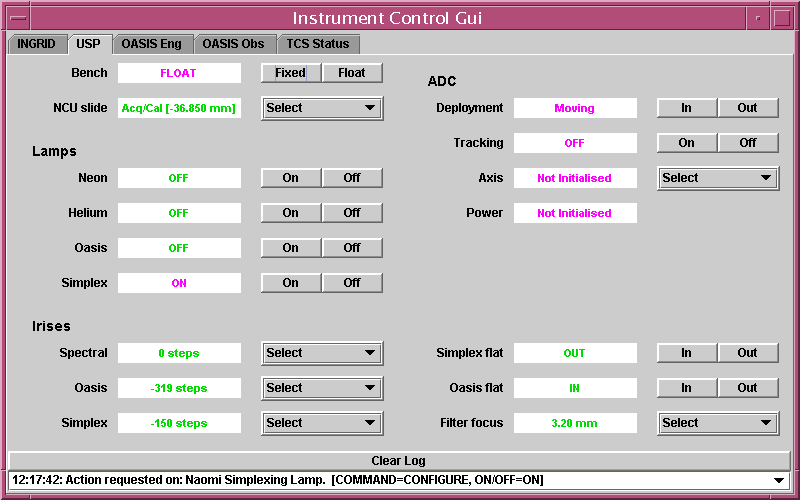Click the Oasis iris steps value field
The height and width of the screenshot is (500, 800).
[179, 388]
